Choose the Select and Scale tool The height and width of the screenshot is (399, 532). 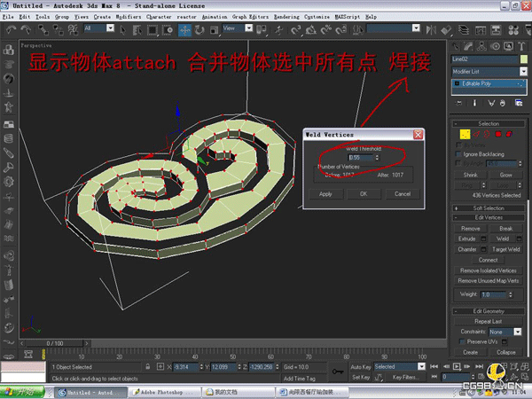tap(214, 30)
